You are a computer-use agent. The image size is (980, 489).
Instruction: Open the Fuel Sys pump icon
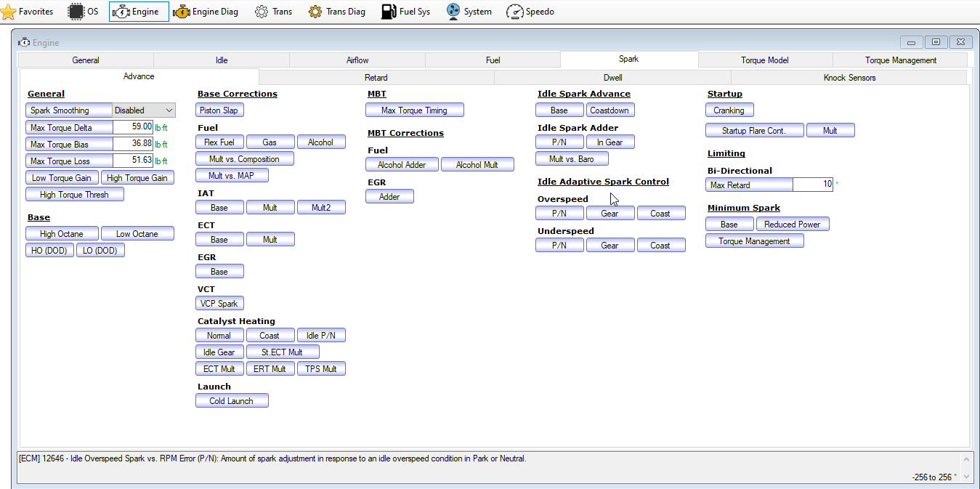389,12
